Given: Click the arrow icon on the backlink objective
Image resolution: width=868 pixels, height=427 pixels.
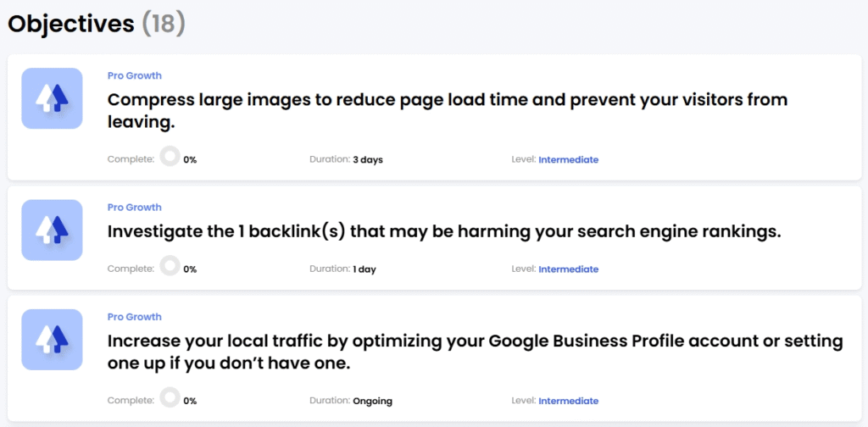Looking at the screenshot, I should pyautogui.click(x=52, y=230).
